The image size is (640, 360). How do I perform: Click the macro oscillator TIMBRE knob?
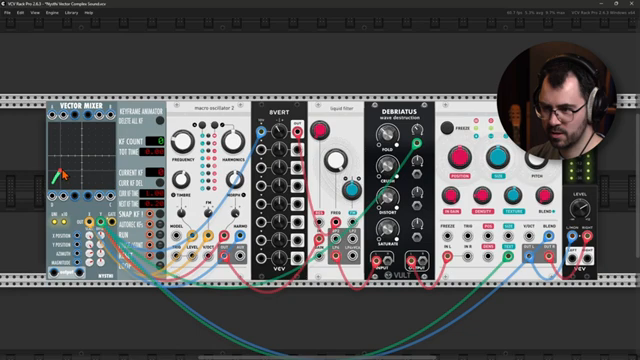(x=181, y=179)
